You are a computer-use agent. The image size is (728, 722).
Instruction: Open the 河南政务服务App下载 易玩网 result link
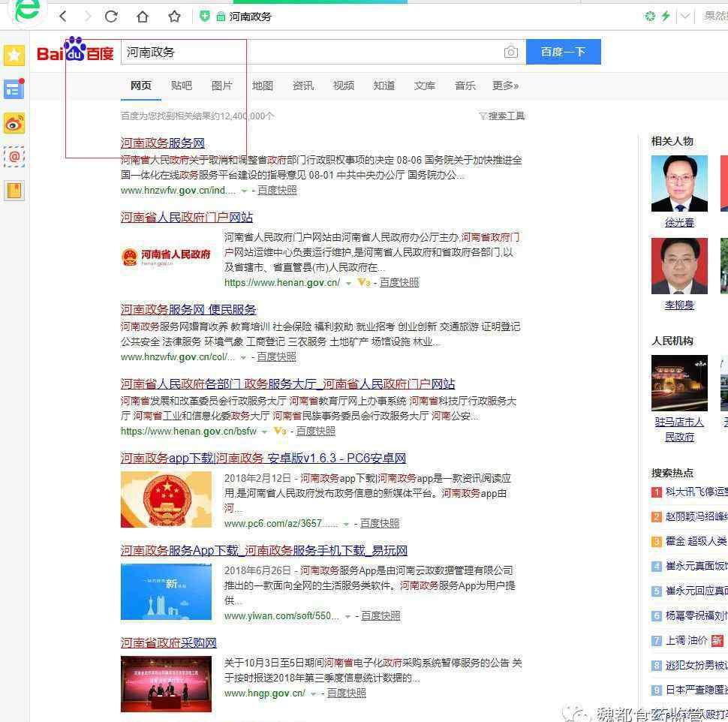264,550
